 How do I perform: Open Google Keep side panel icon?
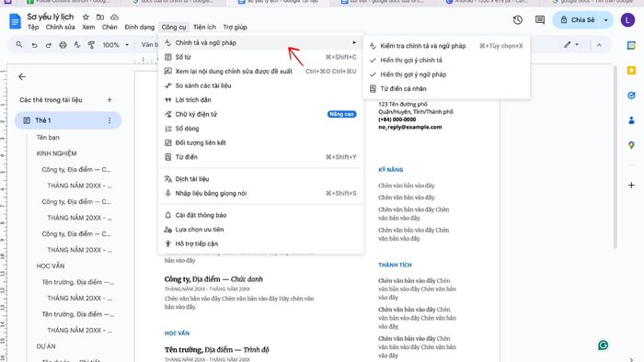click(x=631, y=71)
